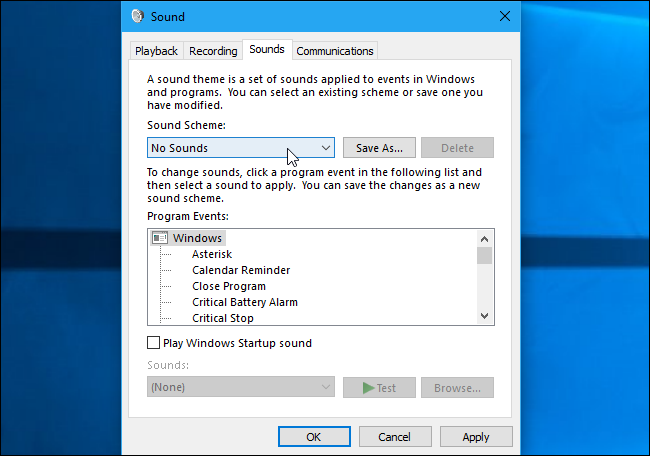This screenshot has height=456, width=650.
Task: Click the Program Events scroll up arrow
Action: 484,239
